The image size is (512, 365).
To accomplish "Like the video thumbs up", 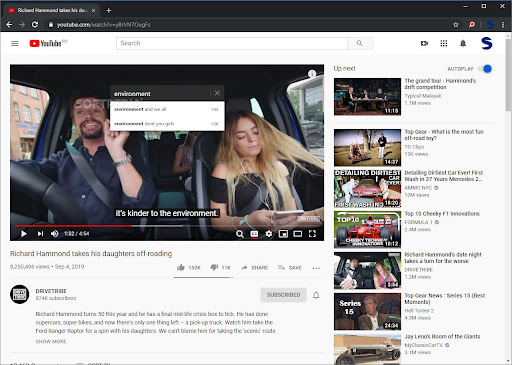I will pos(189,267).
